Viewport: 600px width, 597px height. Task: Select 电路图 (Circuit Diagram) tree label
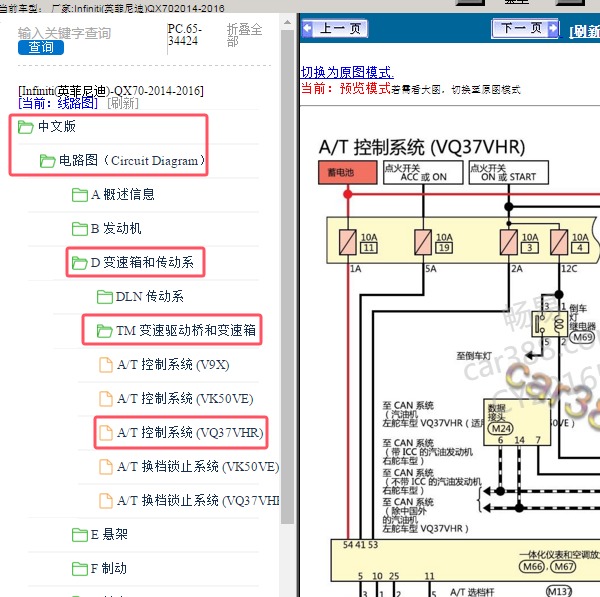[x=132, y=160]
